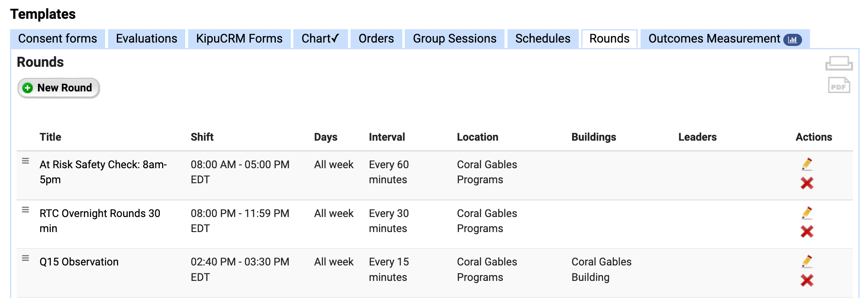This screenshot has height=298, width=868.
Task: Click the Outcomes Measurement chart badge icon
Action: 792,40
